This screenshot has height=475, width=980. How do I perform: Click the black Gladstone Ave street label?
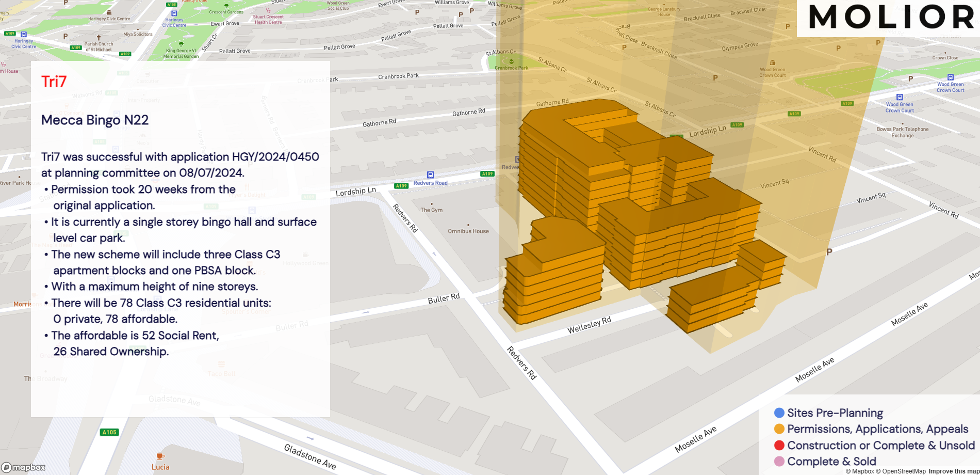click(x=310, y=457)
